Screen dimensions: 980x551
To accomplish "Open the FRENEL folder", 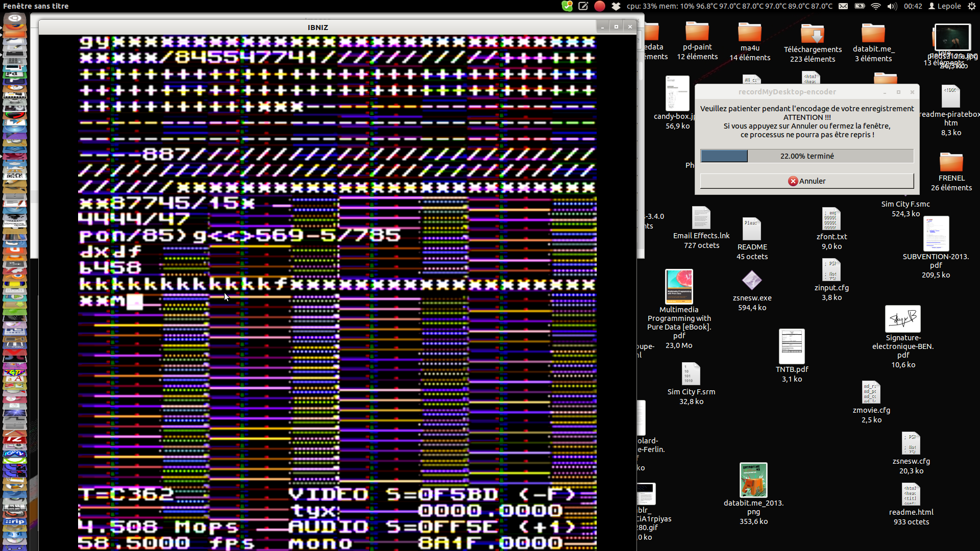I will 951,163.
